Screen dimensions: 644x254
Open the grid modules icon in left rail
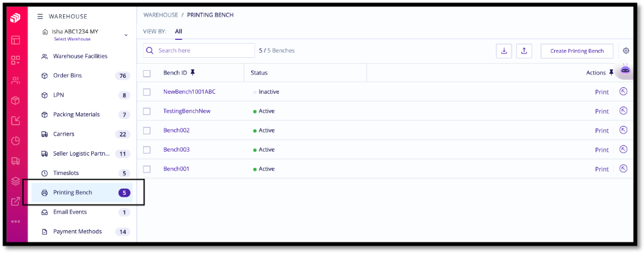tap(15, 60)
